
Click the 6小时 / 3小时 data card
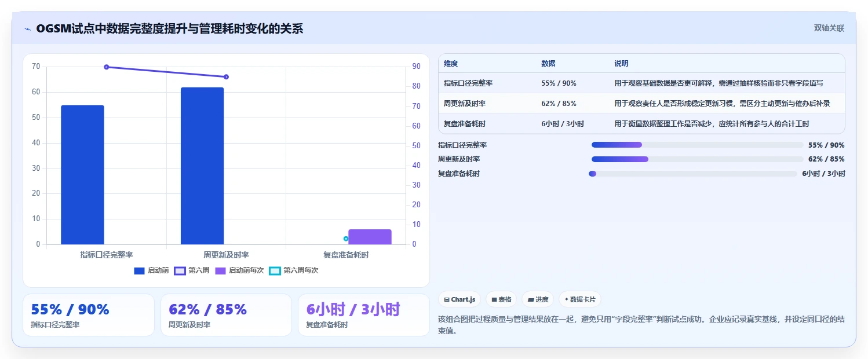click(363, 315)
